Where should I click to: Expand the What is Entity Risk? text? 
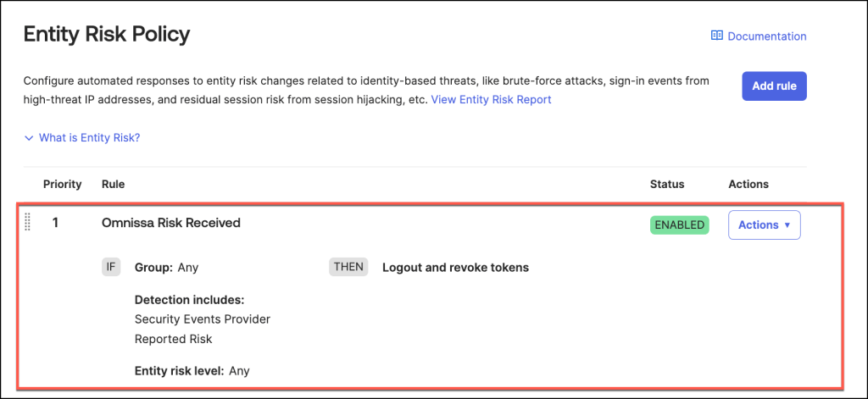[89, 137]
